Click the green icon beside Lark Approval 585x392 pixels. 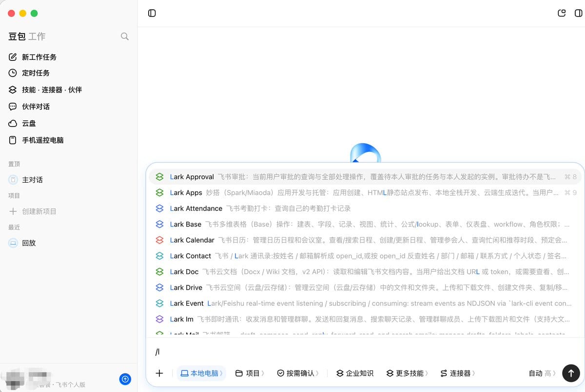[x=159, y=177]
